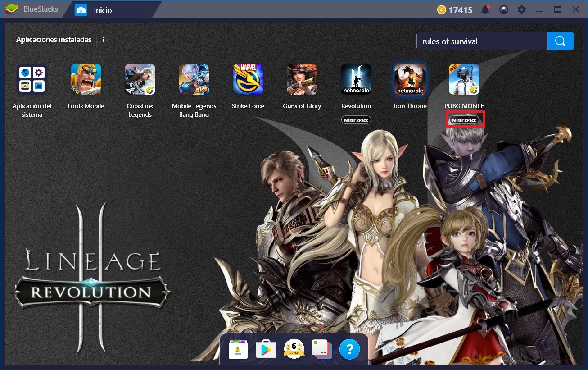Launch Lineage Revolution app icon
The image size is (588, 370).
tap(356, 79)
